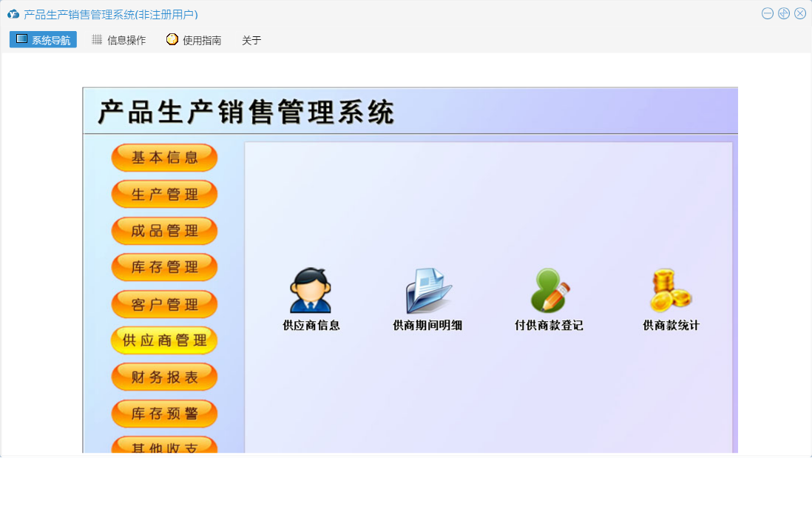The image size is (812, 532).
Task: Click the 供商期间明细 label text
Action: tap(427, 326)
